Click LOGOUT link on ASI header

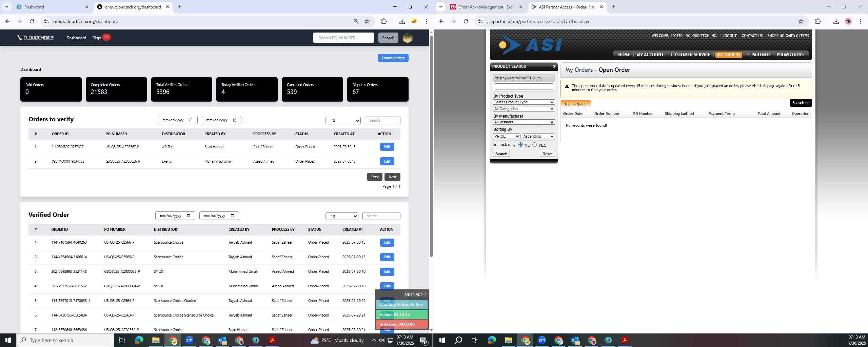[x=729, y=36]
